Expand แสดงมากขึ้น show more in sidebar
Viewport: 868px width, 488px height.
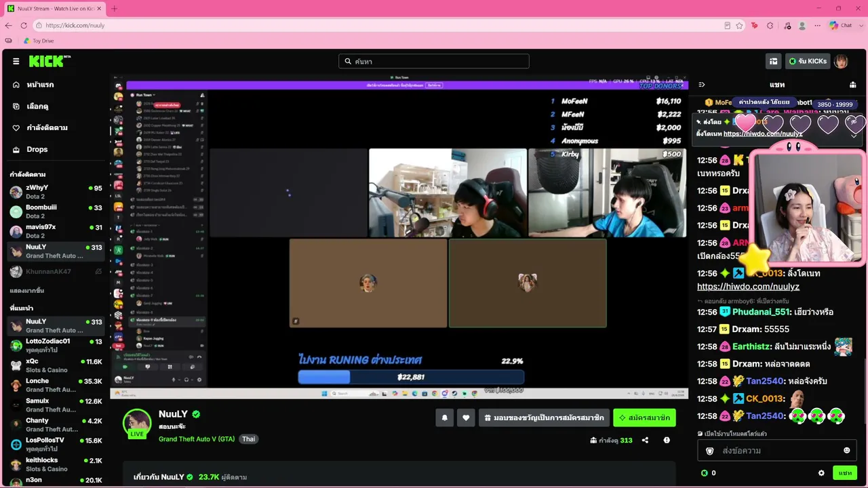[27, 291]
